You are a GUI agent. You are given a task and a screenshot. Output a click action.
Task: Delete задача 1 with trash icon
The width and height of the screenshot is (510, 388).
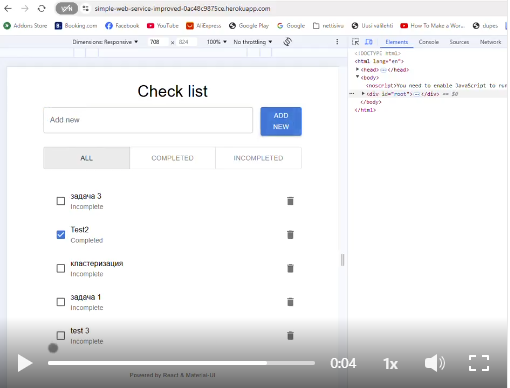click(290, 302)
